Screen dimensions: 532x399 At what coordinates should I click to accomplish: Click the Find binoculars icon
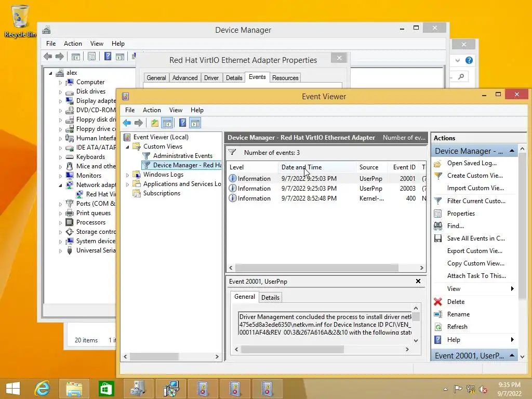pos(438,225)
